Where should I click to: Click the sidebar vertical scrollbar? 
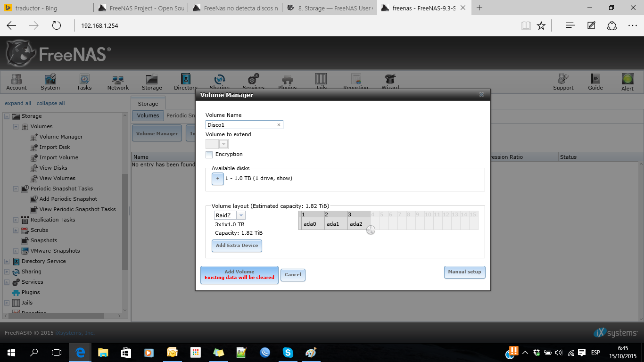tap(124, 222)
